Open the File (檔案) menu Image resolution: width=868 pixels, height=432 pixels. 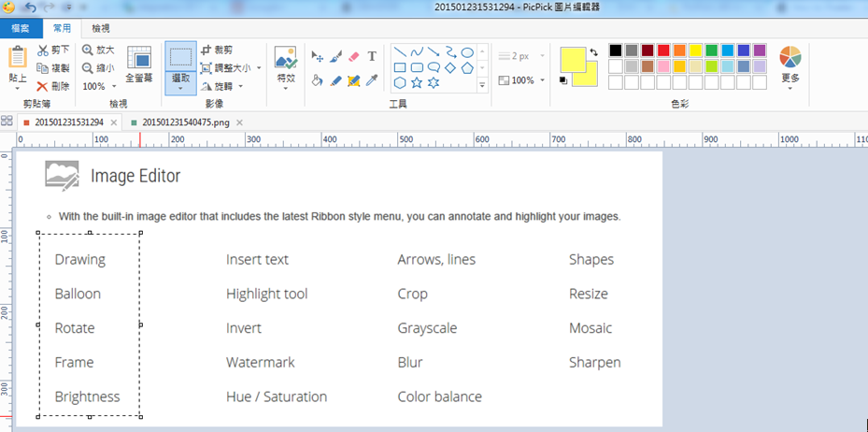tap(21, 28)
